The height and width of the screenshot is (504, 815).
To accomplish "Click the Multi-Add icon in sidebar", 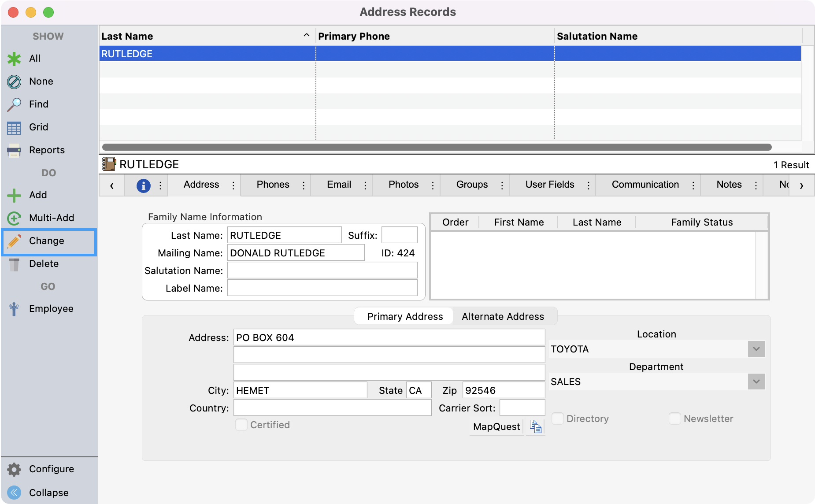I will click(x=14, y=218).
